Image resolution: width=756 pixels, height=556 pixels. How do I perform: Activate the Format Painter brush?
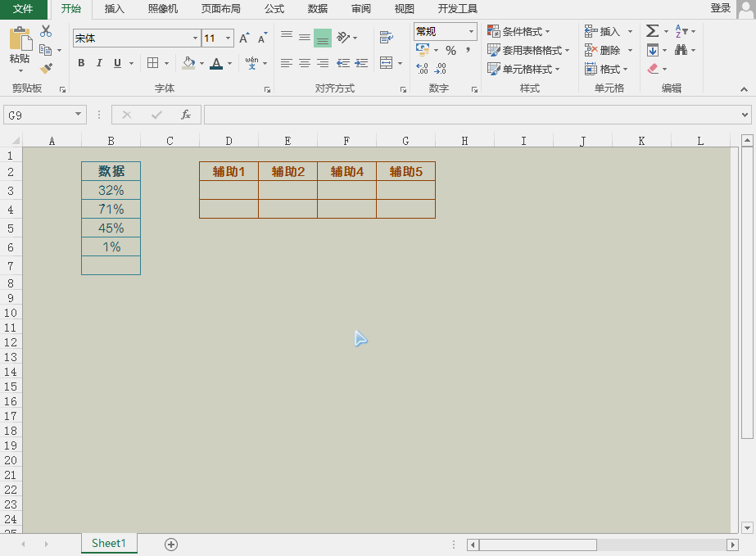pos(46,69)
